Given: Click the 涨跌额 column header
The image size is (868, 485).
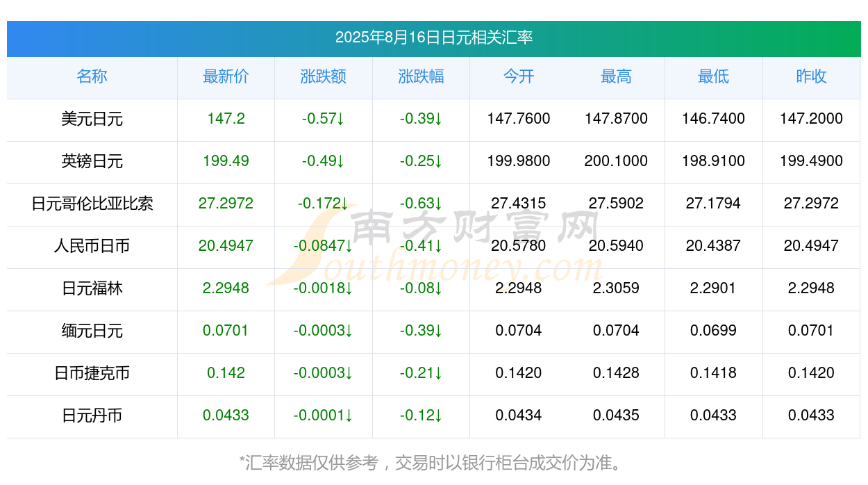Looking at the screenshot, I should (324, 76).
